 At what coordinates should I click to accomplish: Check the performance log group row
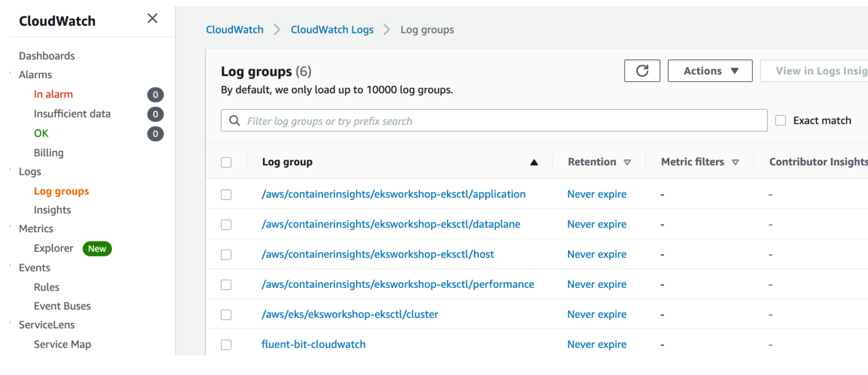pyautogui.click(x=226, y=285)
